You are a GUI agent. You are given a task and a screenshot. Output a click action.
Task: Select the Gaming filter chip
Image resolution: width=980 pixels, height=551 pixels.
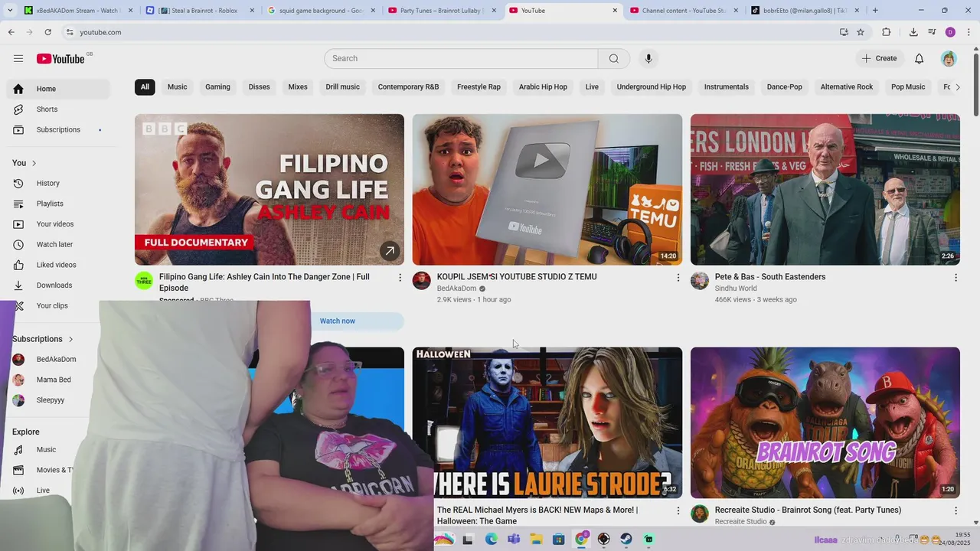click(217, 87)
